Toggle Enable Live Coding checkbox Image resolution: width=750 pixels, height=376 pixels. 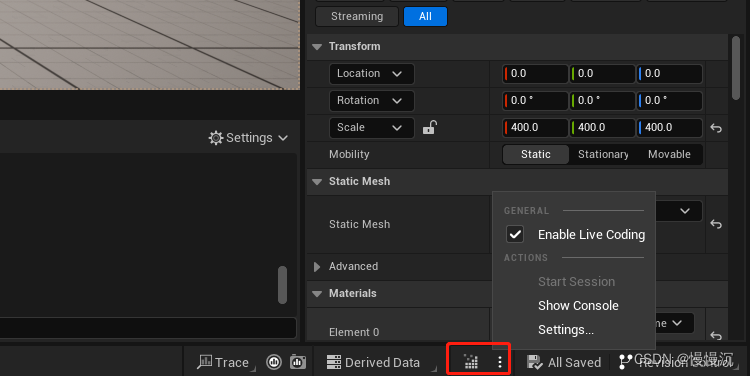pos(515,234)
